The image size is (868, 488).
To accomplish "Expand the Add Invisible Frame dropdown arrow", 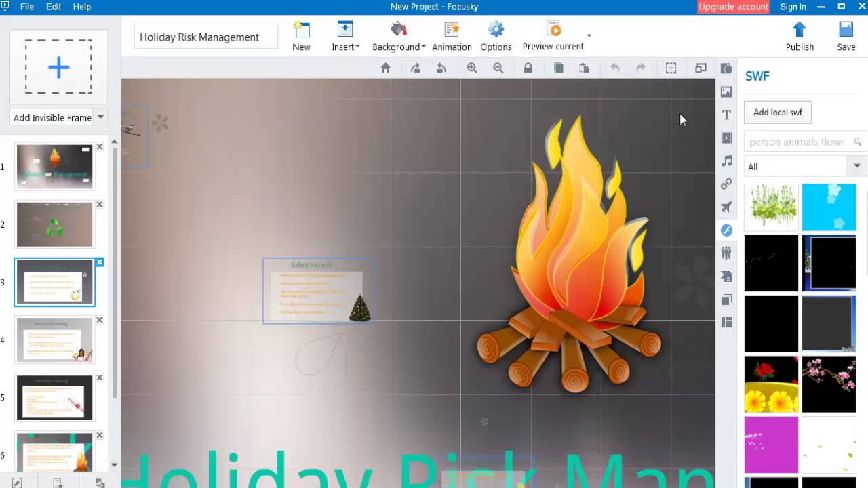I will 100,117.
